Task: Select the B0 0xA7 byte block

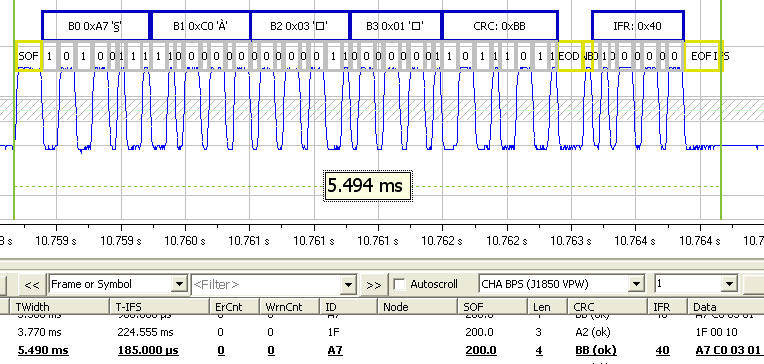Action: (x=96, y=26)
